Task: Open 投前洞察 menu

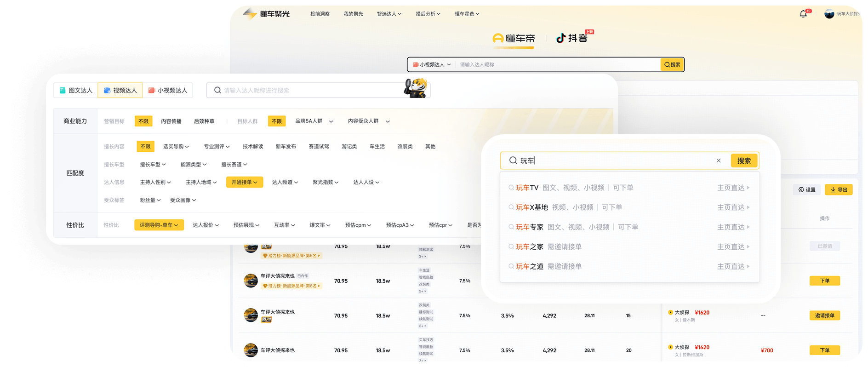Action: tap(320, 14)
